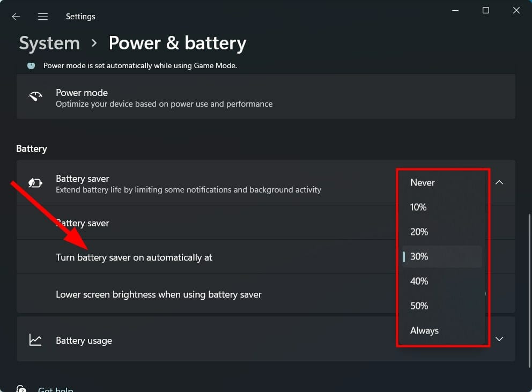Screen dimensions: 532x392
Task: Click the Battery usage chart icon
Action: (35, 339)
